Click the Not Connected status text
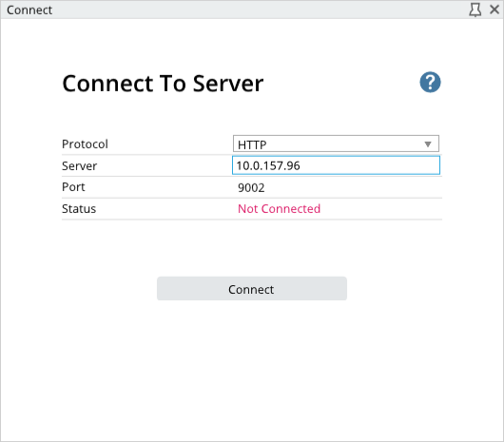Screen dimensions: 504x442 pyautogui.click(x=279, y=209)
